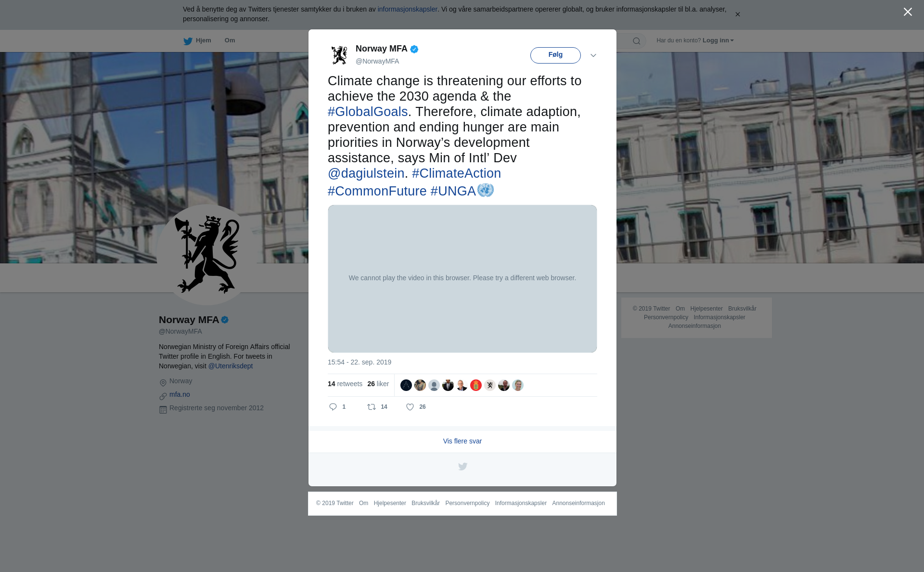924x572 pixels.
Task: Click the retweet arrows icon
Action: pyautogui.click(x=372, y=407)
